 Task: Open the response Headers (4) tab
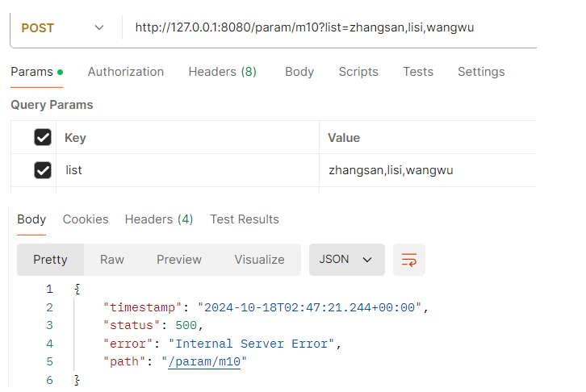pyautogui.click(x=159, y=219)
